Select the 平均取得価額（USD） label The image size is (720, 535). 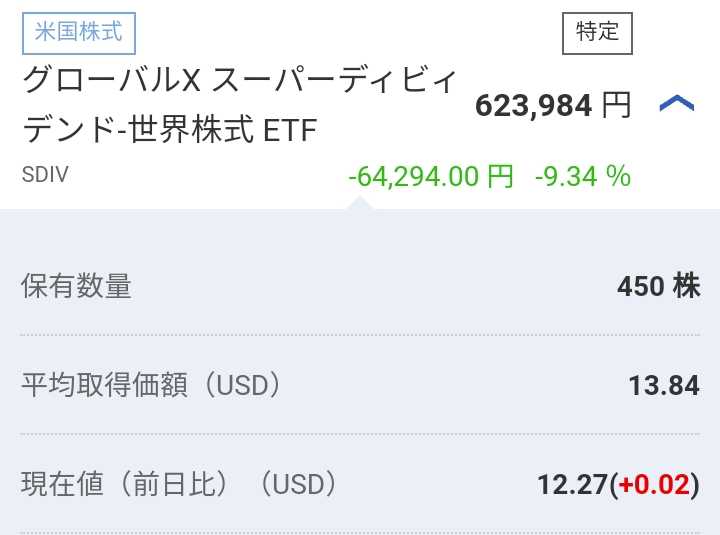click(x=150, y=385)
